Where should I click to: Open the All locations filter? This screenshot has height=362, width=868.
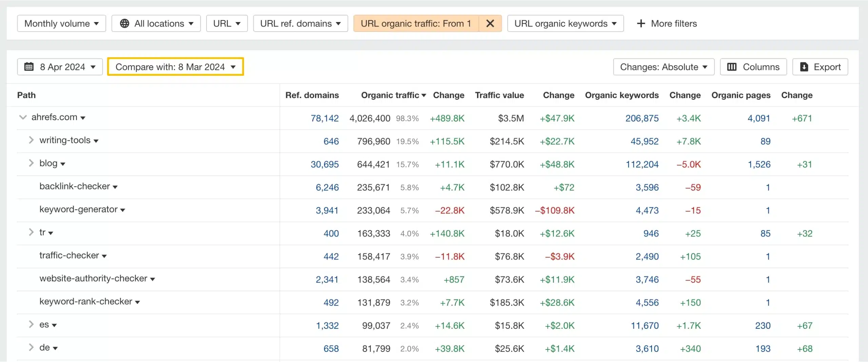click(156, 23)
